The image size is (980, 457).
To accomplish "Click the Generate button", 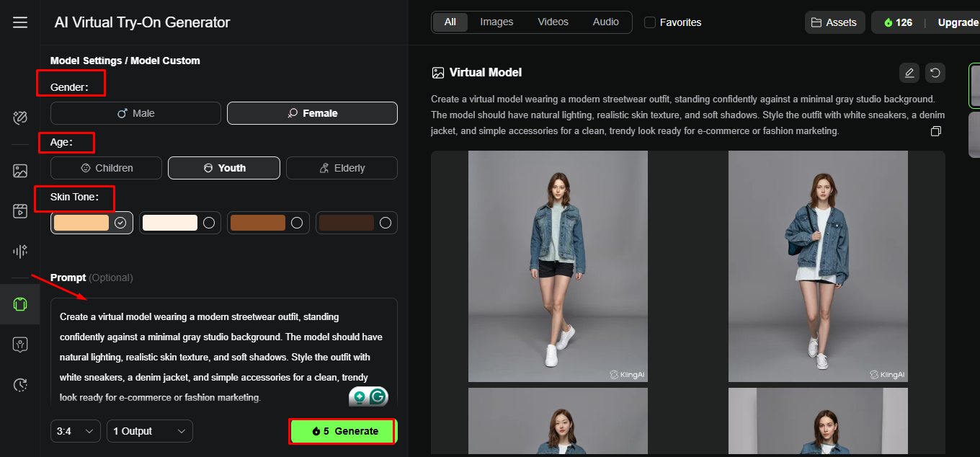I will pyautogui.click(x=342, y=430).
